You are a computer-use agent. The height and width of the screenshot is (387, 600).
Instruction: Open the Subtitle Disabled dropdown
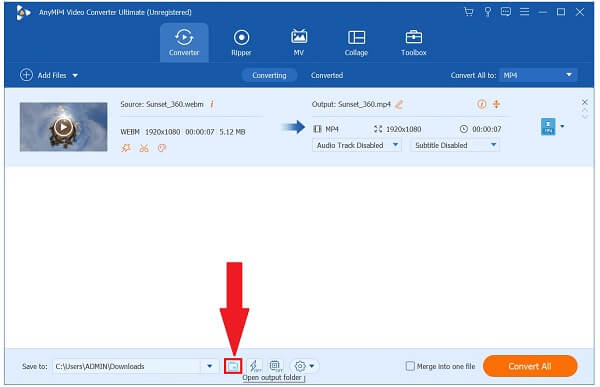tap(455, 145)
